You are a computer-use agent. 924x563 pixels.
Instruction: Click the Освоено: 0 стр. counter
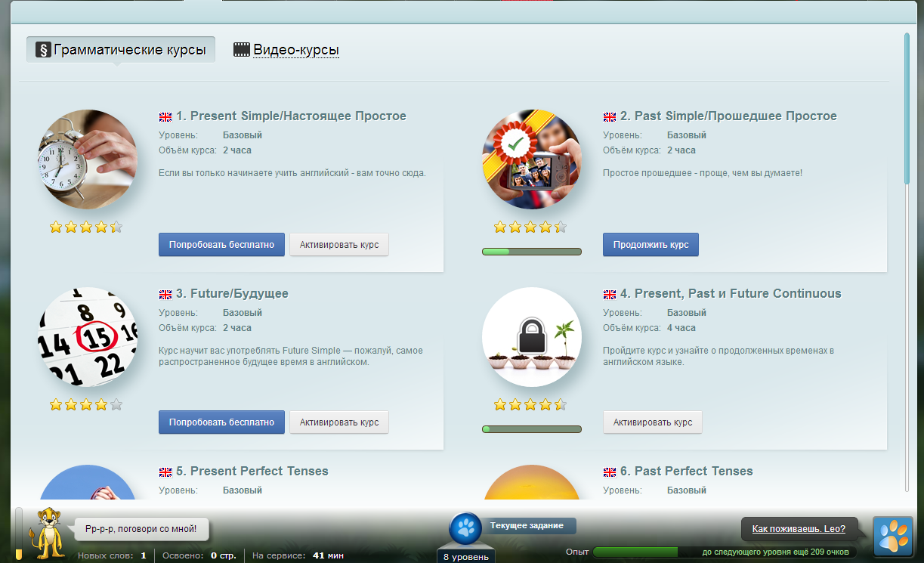coord(199,555)
